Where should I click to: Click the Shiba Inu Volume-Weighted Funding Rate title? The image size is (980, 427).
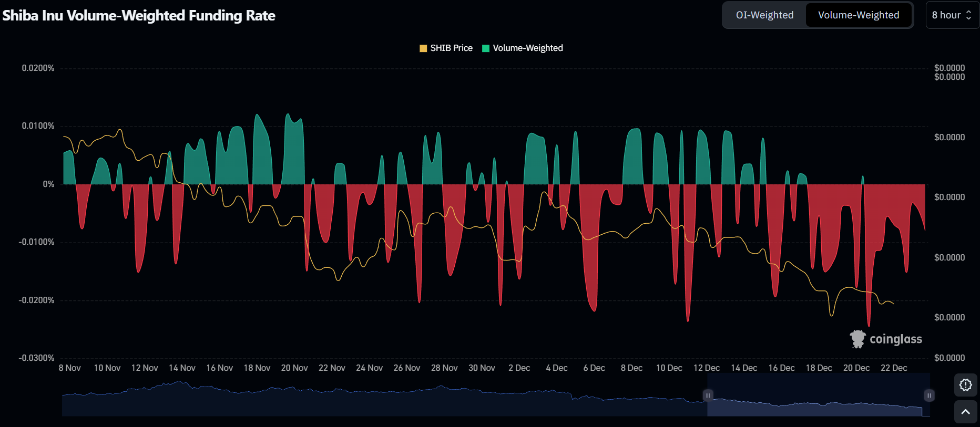(x=139, y=16)
